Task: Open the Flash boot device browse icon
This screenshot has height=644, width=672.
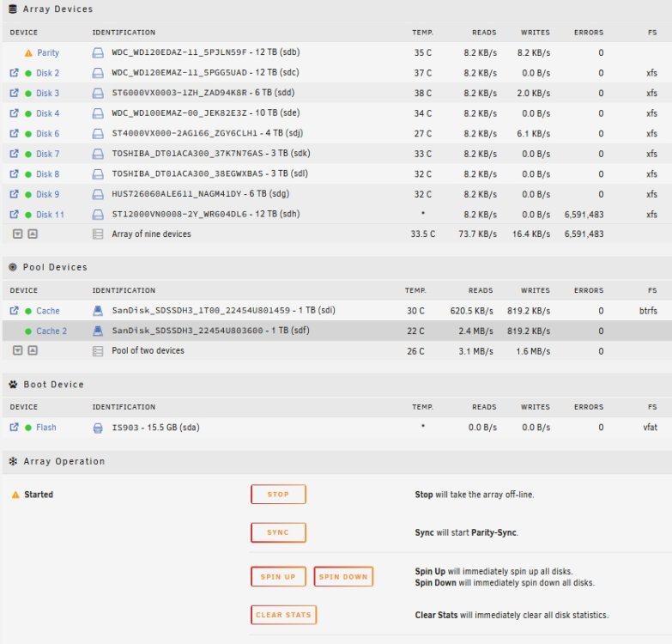Action: pos(14,427)
